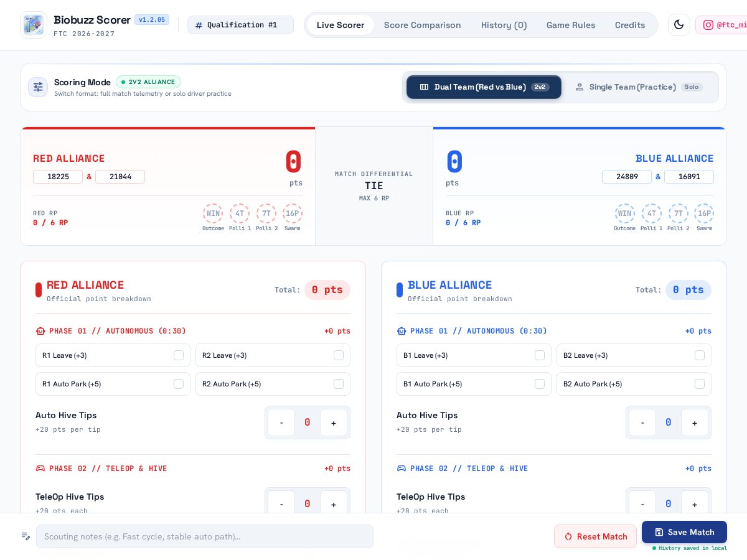Click Reset Match button
747x560 pixels.
595,536
